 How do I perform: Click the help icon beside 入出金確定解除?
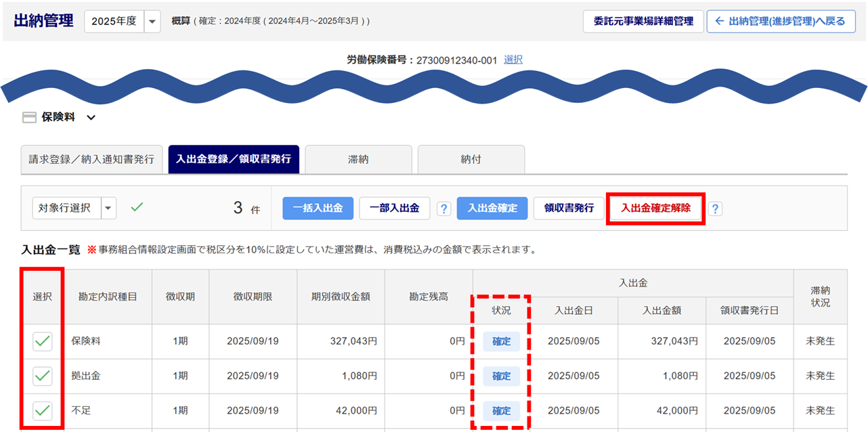coord(714,209)
